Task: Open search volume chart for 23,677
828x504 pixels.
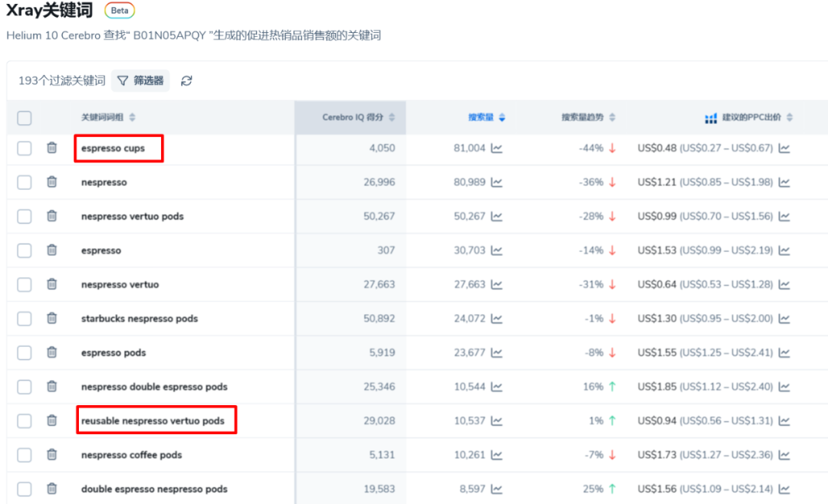Action: 496,352
